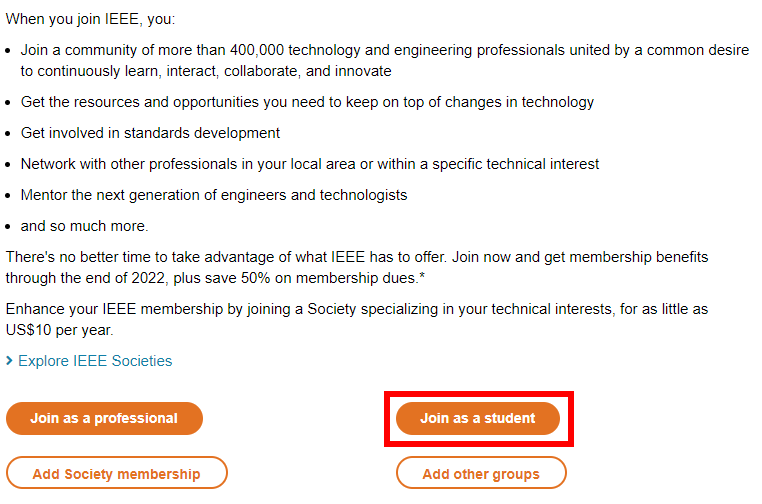Select the Join as a student button
The image size is (762, 504).
click(x=478, y=418)
